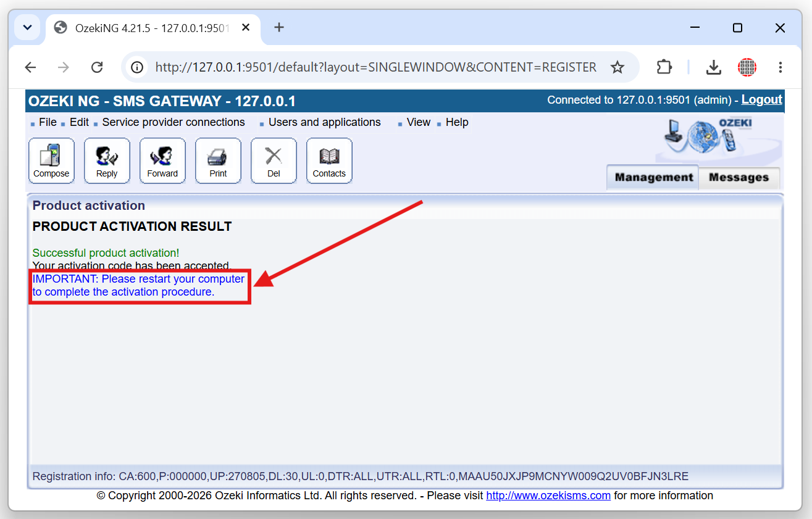
Task: Click the 'Your activation code has been accepted' text
Action: tap(132, 266)
